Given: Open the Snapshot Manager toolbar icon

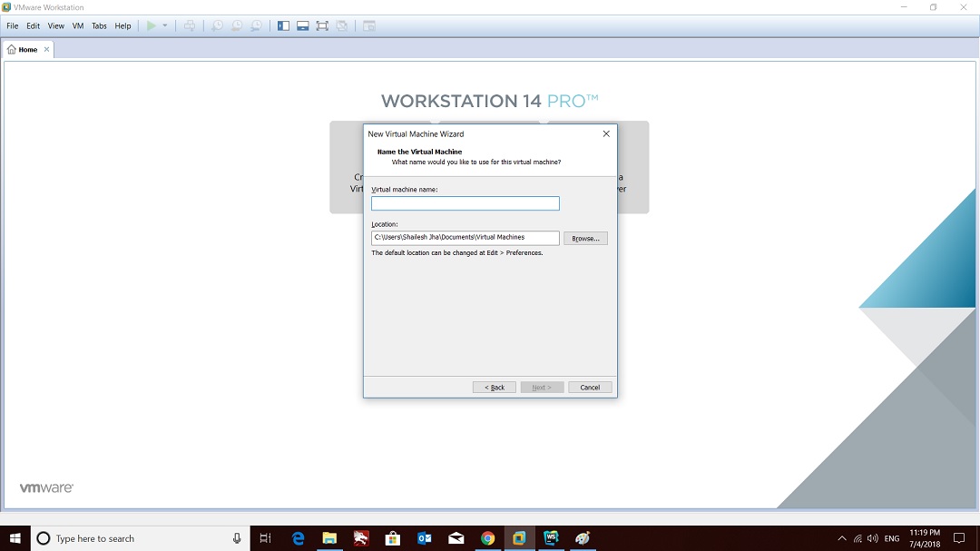Looking at the screenshot, I should pyautogui.click(x=256, y=25).
